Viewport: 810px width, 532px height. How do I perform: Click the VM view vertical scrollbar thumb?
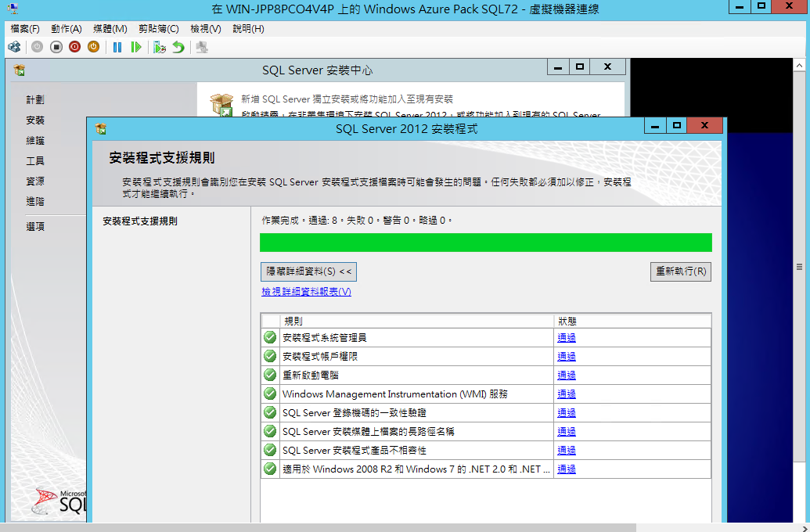[799, 267]
